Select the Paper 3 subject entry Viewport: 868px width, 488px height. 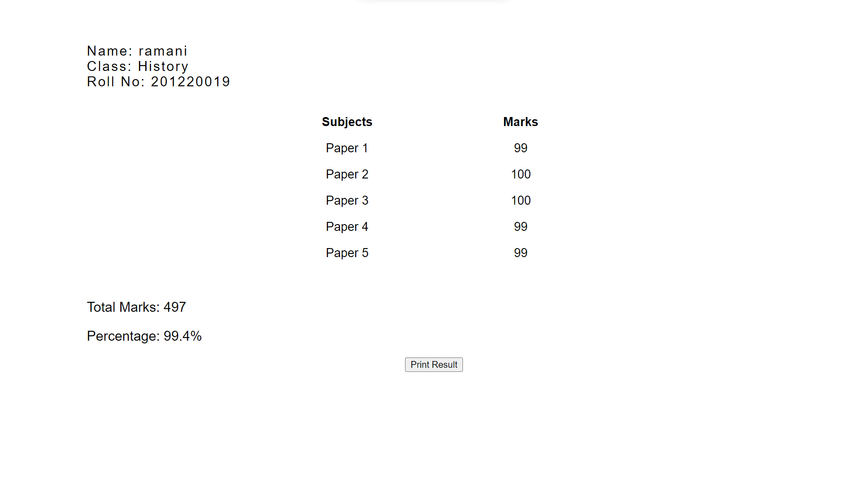click(347, 200)
